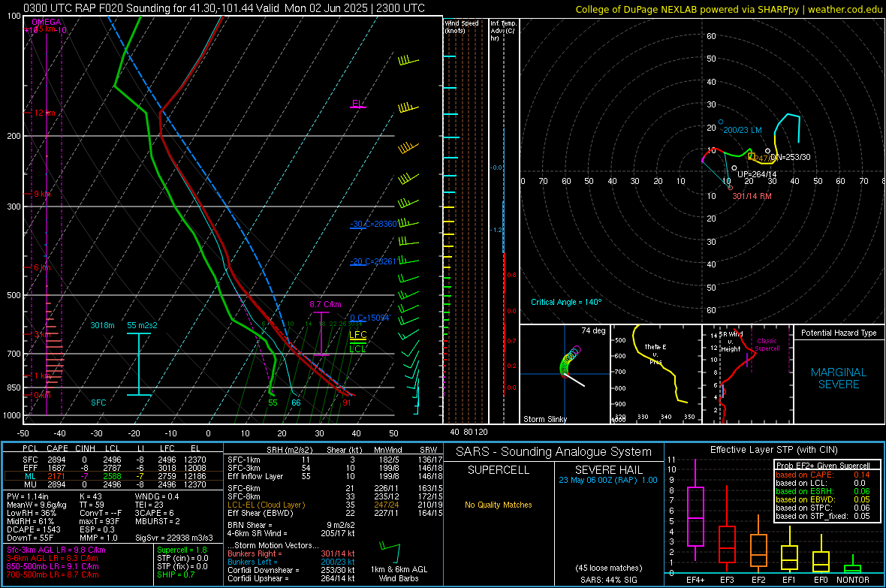Click the "SARS - Sounding Analogue System" heading
This screenshot has height=588, width=886.
point(554,452)
